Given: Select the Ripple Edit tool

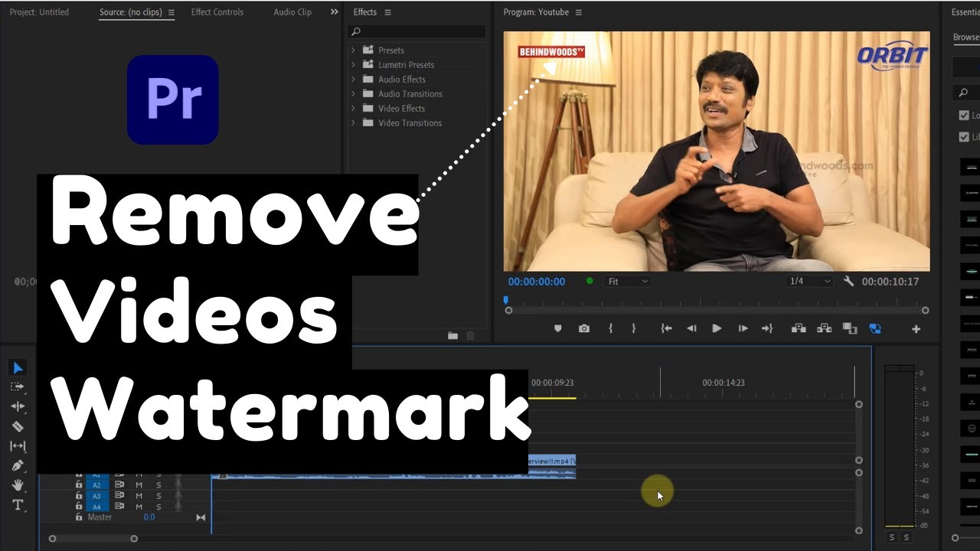Looking at the screenshot, I should point(18,406).
